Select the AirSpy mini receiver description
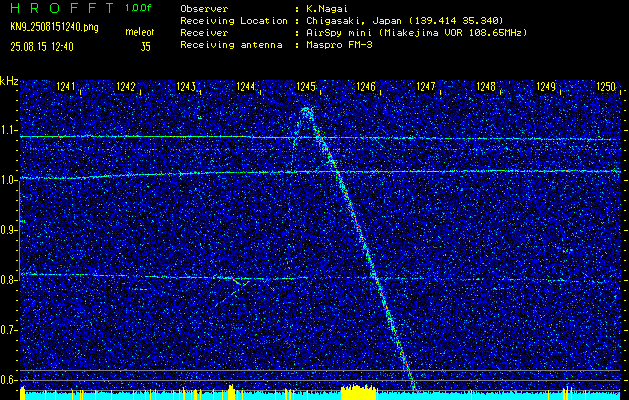 (x=417, y=33)
